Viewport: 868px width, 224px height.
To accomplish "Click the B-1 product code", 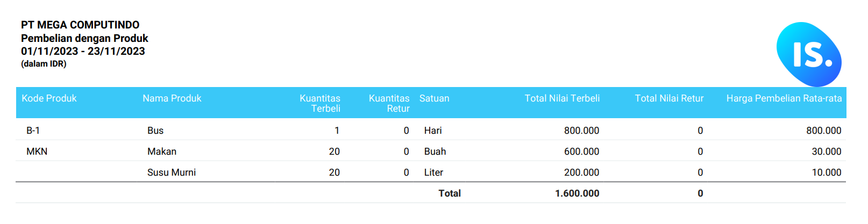I will 33,131.
